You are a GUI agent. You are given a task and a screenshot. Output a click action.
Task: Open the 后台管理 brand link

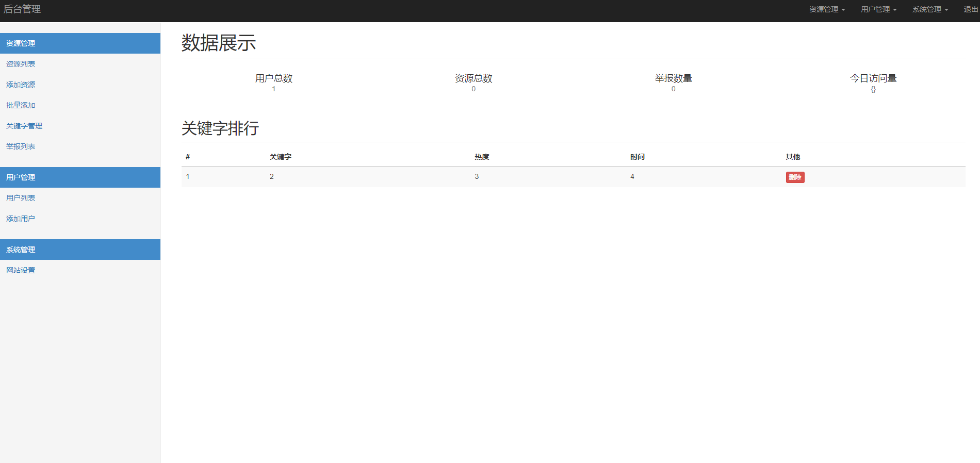point(22,9)
